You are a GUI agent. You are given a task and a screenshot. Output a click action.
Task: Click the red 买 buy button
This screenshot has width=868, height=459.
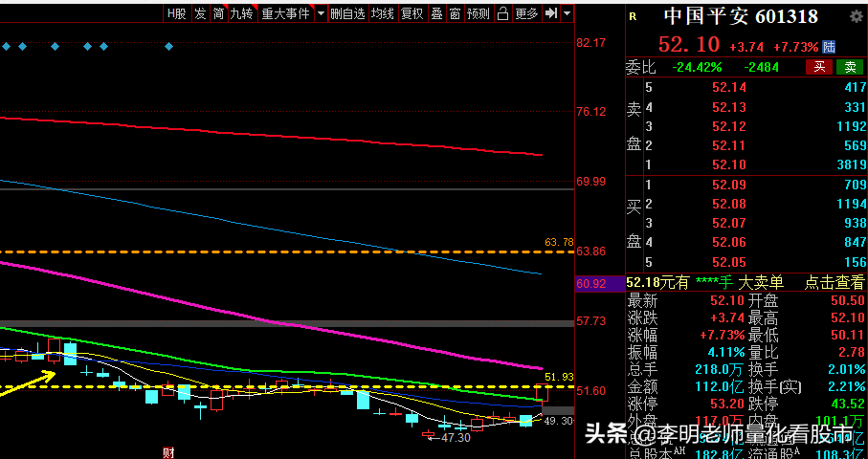(819, 67)
